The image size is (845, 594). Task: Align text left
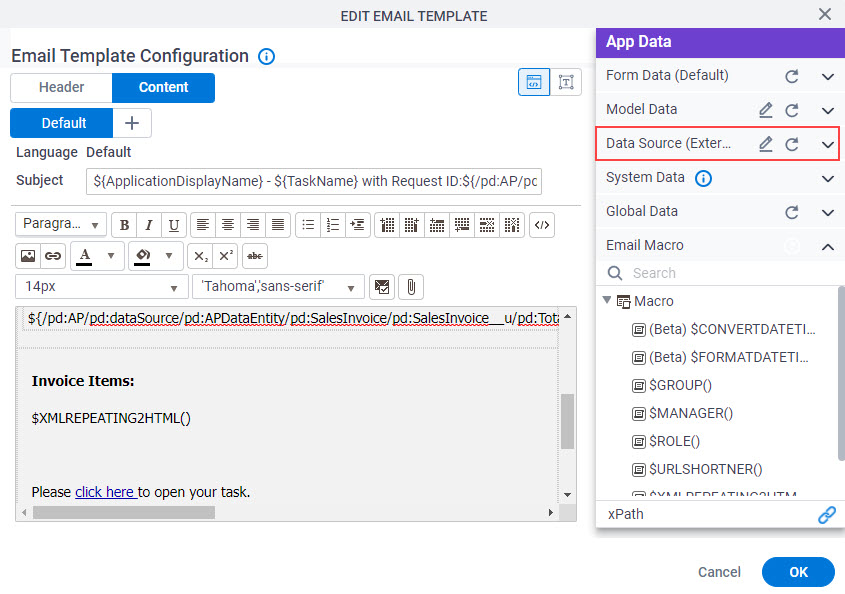pos(203,225)
